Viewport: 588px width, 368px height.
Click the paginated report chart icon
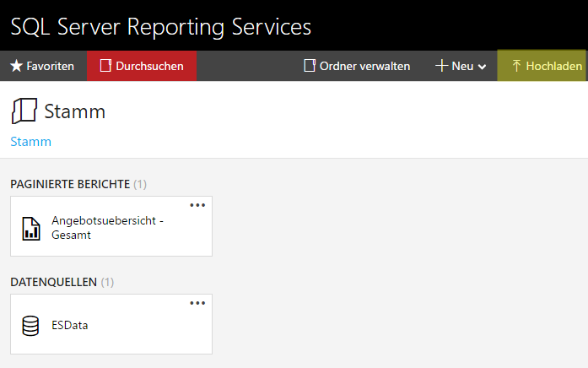pos(31,229)
